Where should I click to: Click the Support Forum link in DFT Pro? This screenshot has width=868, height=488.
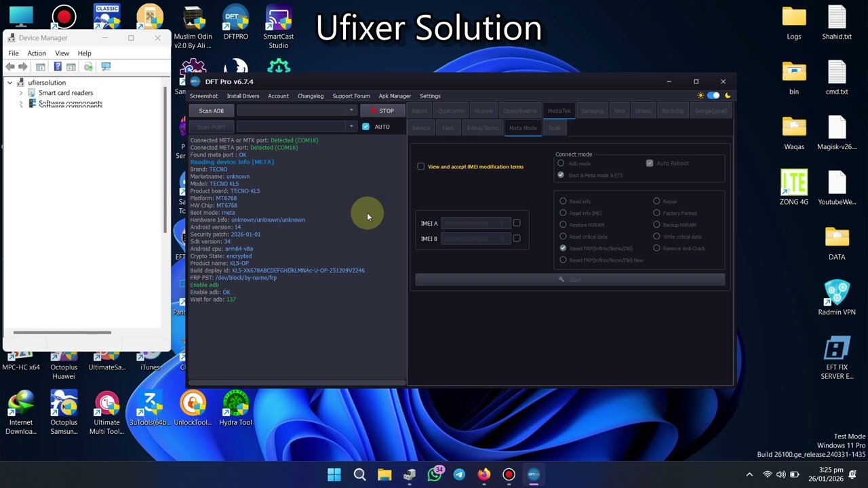pyautogui.click(x=351, y=96)
